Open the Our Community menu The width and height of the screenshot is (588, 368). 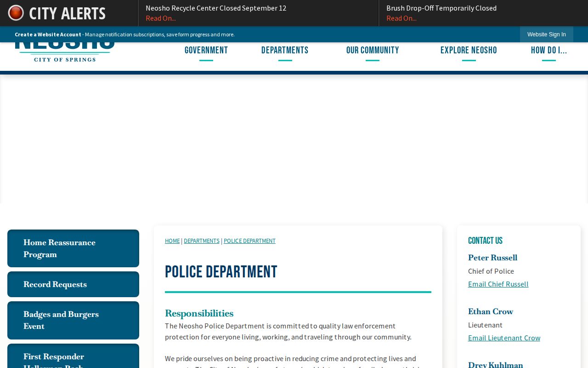click(x=373, y=50)
